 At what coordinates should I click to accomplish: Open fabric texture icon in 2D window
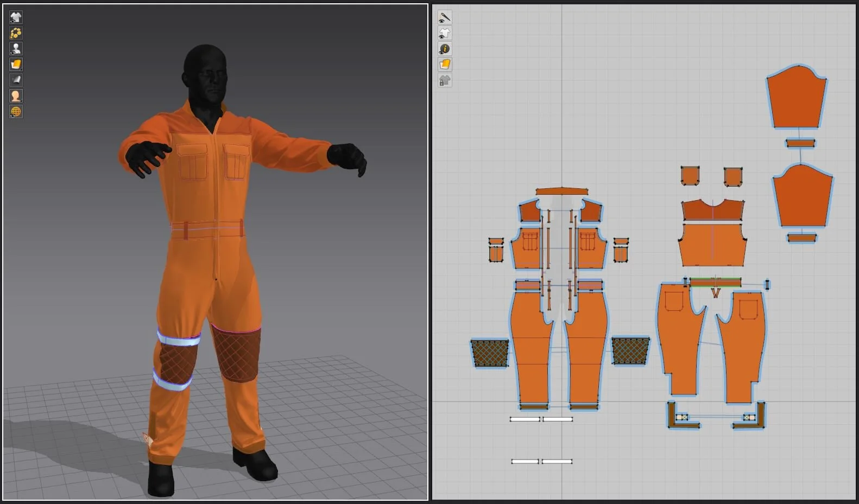445,65
